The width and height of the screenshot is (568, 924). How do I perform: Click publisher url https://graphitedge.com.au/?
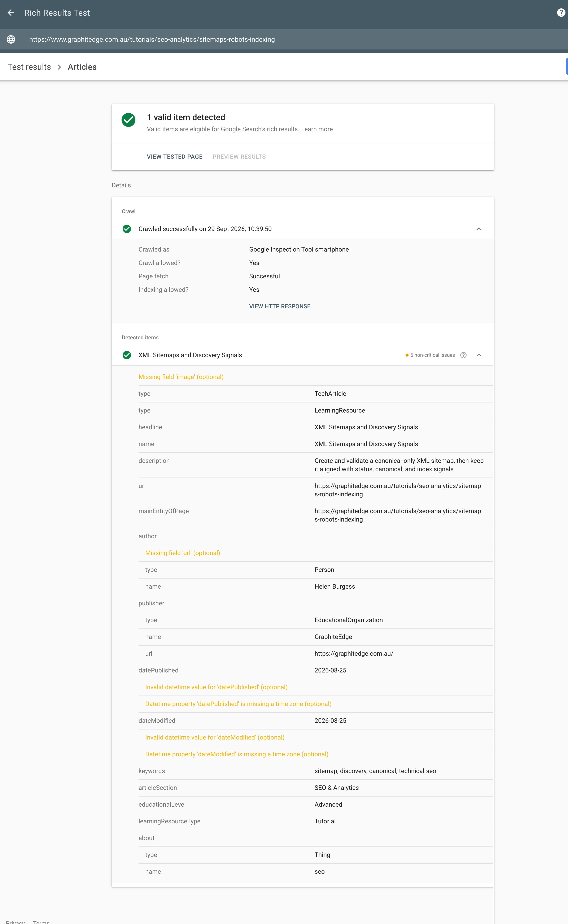(354, 654)
